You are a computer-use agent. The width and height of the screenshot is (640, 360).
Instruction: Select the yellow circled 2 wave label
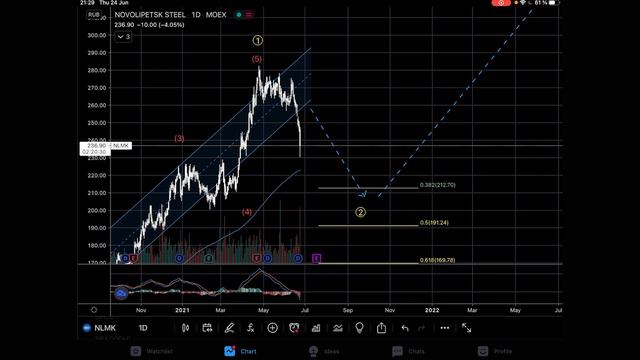[360, 212]
